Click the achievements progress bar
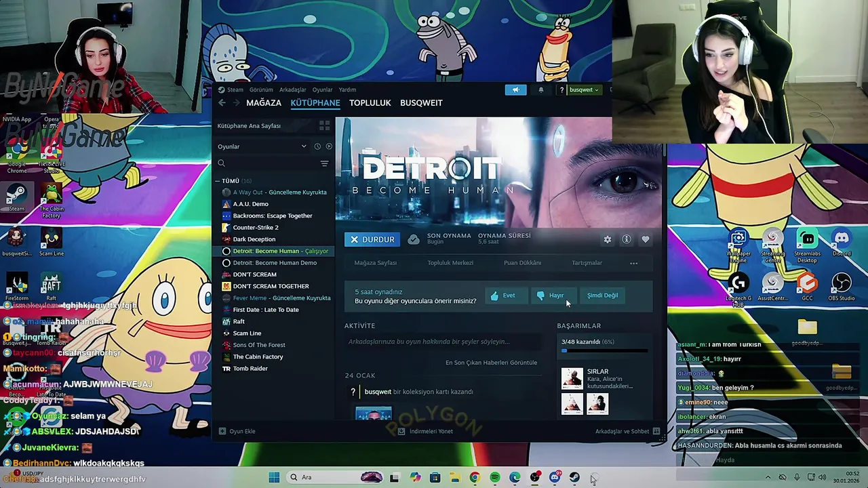 [x=604, y=350]
